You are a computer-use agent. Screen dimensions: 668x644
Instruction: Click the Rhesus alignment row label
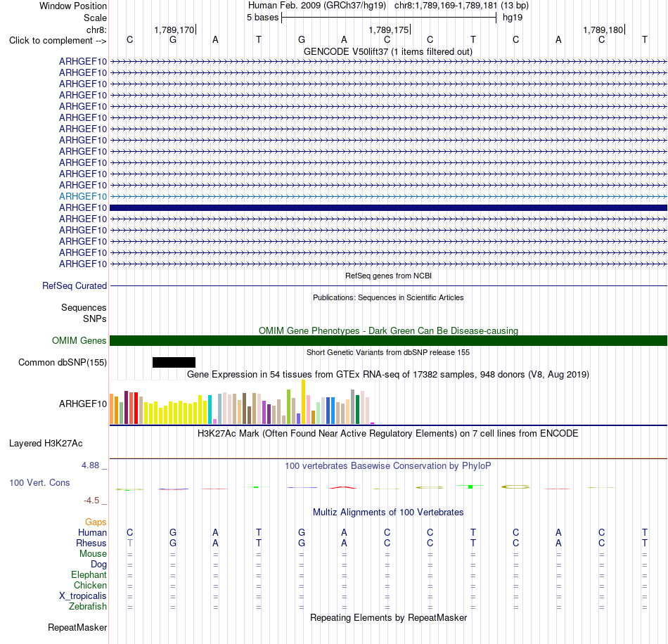pos(91,543)
